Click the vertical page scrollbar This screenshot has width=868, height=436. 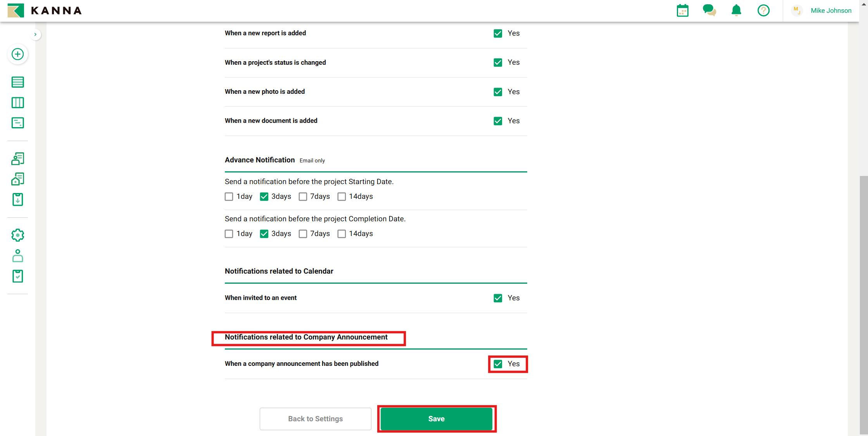pyautogui.click(x=863, y=304)
